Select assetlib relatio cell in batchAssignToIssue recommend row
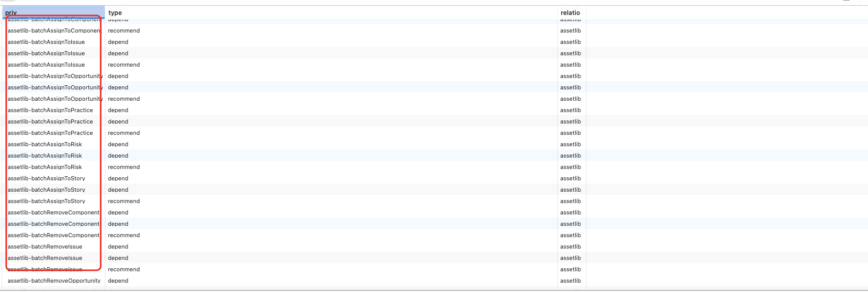The width and height of the screenshot is (868, 293). point(571,65)
